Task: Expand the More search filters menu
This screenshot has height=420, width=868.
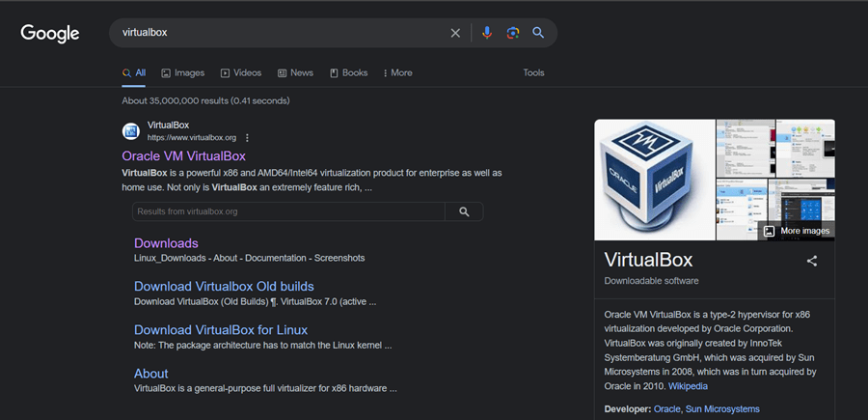Action: (397, 72)
